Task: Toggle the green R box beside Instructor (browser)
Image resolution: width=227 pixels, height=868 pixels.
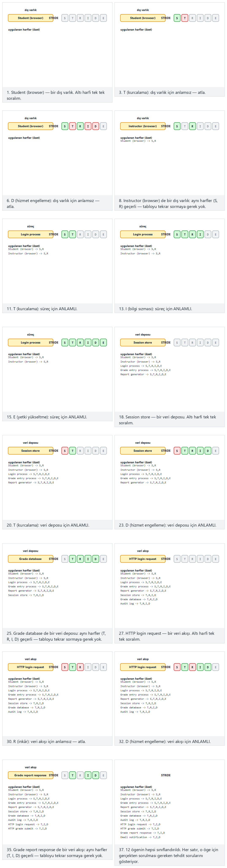Action: tap(192, 126)
